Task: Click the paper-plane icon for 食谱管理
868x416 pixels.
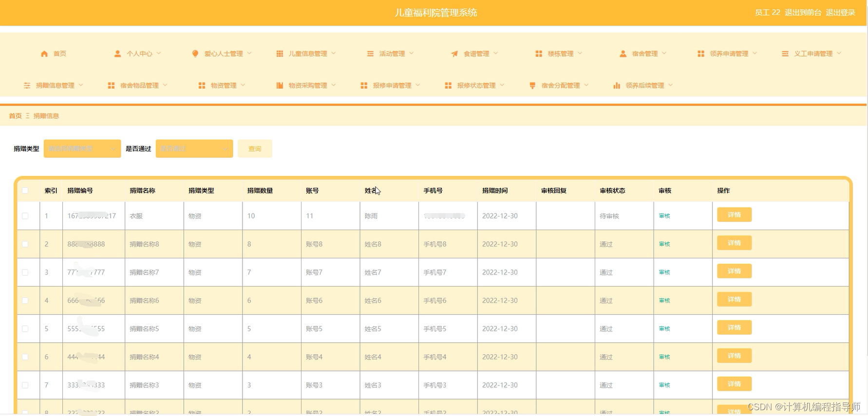Action: 454,54
